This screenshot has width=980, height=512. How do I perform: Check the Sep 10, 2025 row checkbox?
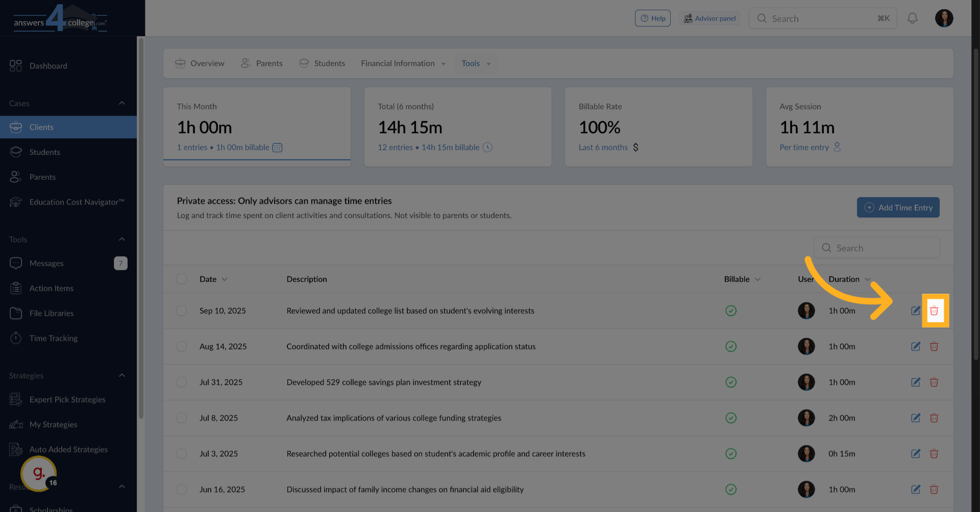pos(182,311)
